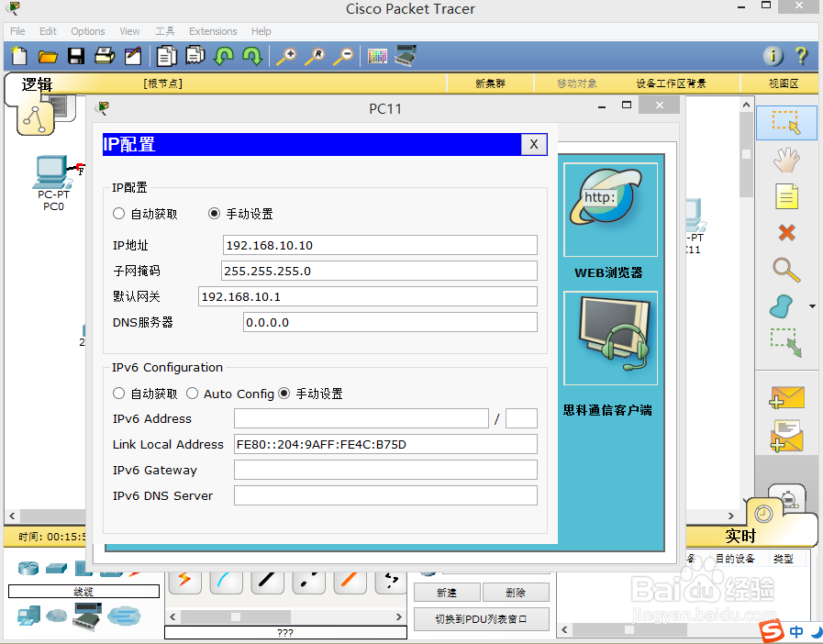823x644 pixels.
Task: Open the custom devices dialog icon
Action: click(406, 56)
